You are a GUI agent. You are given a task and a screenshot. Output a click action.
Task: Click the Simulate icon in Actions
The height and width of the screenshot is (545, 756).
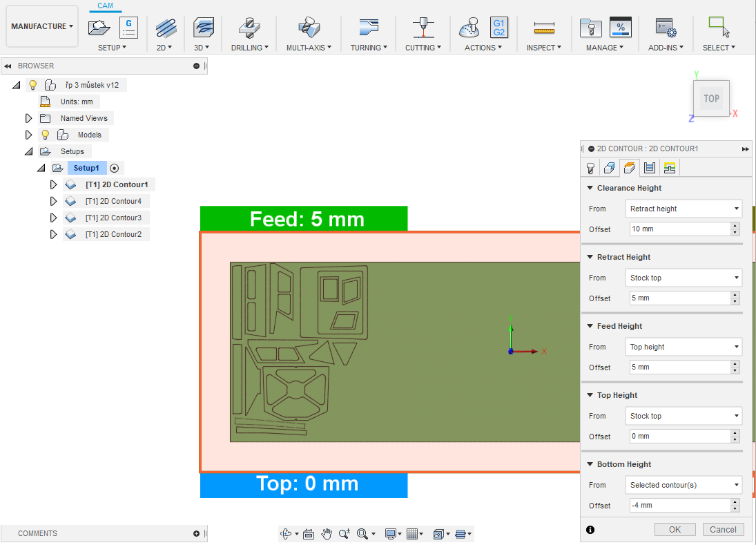click(x=470, y=28)
